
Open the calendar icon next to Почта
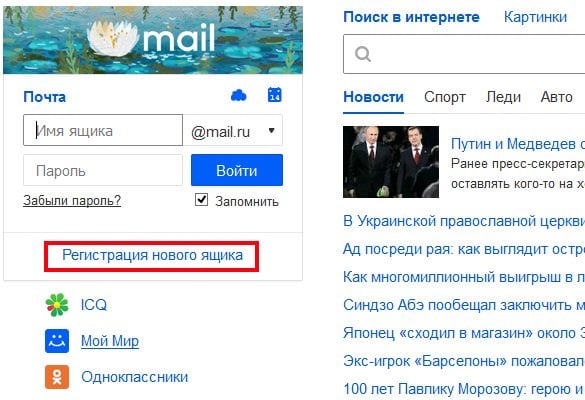pyautogui.click(x=275, y=95)
